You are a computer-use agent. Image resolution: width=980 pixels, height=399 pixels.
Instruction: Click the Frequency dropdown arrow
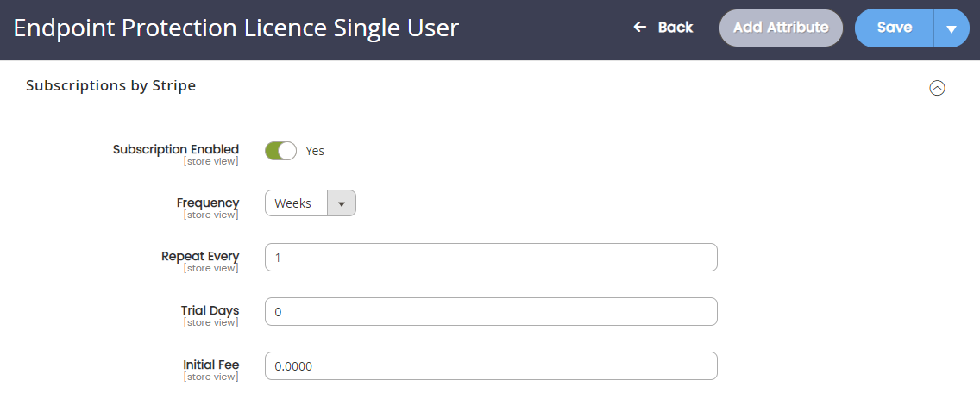coord(342,203)
